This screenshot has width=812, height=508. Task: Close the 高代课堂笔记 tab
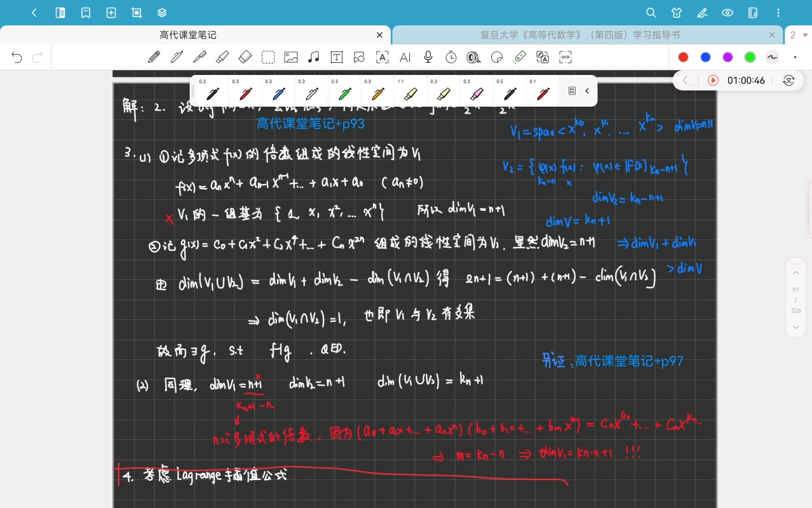coord(380,36)
